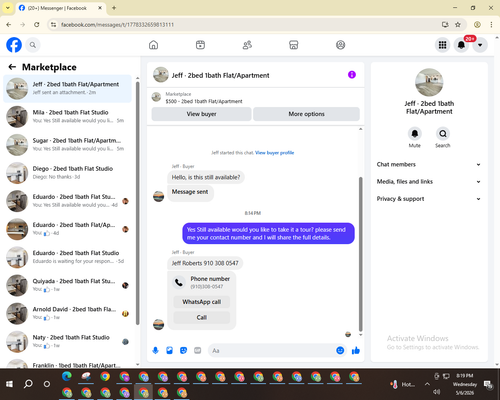This screenshot has height=400, width=500.
Task: Open Sugar - 2bed 1bath Flat/Apartment chat
Action: (x=67, y=145)
